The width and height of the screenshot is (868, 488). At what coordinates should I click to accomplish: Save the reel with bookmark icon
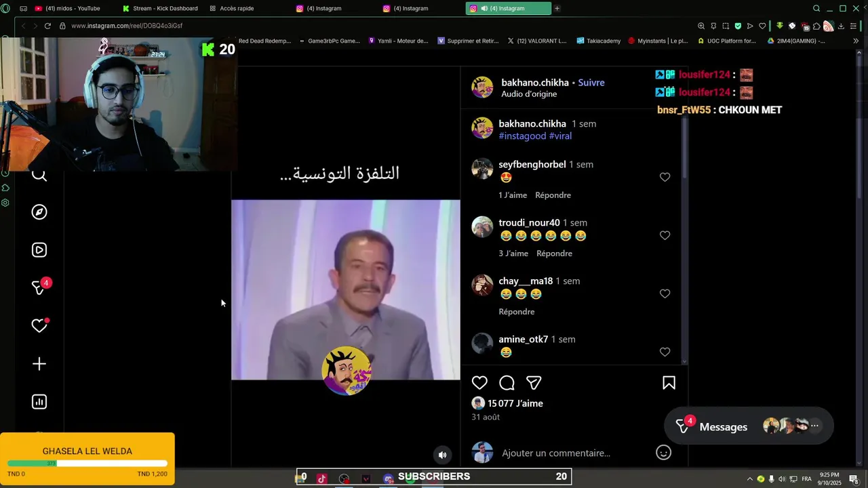(669, 383)
